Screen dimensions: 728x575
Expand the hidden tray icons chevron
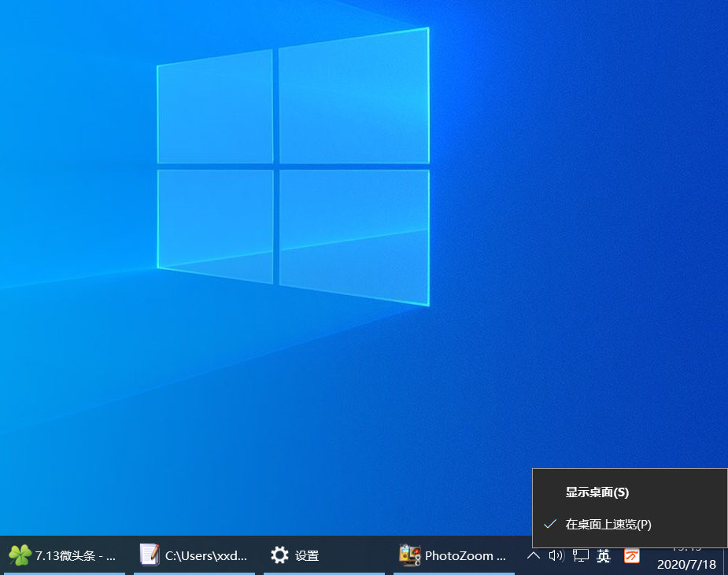click(x=534, y=555)
